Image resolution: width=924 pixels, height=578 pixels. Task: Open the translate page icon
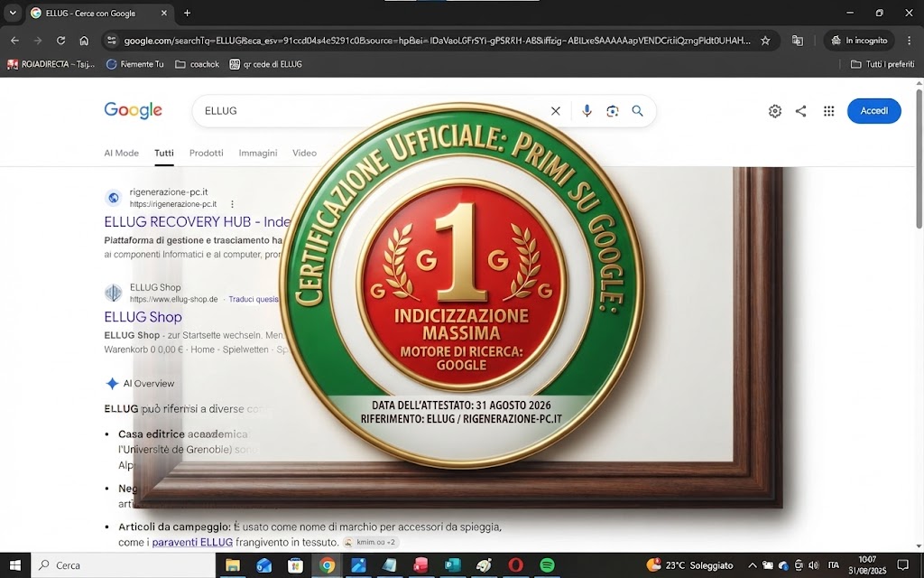pos(798,41)
